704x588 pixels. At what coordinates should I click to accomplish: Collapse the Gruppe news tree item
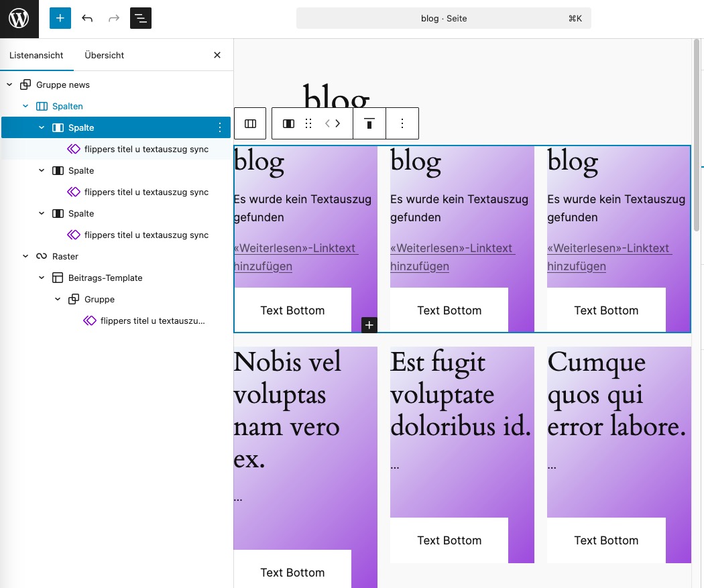(9, 84)
